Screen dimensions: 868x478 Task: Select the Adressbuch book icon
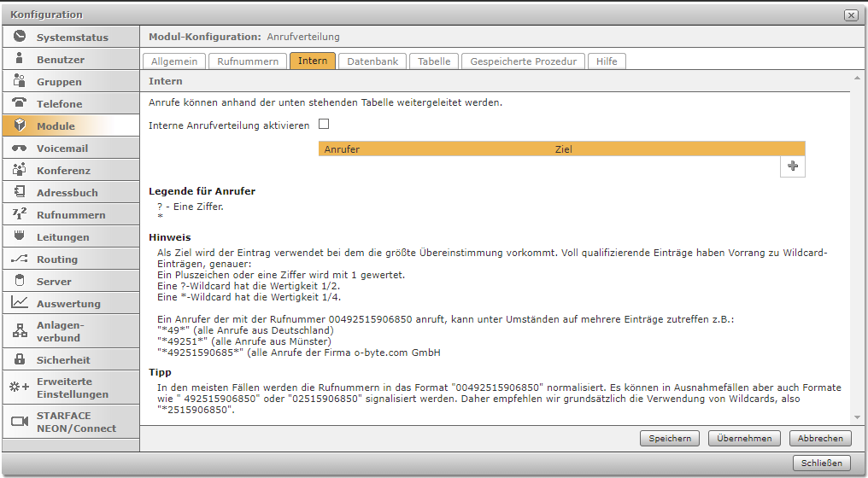pyautogui.click(x=20, y=192)
